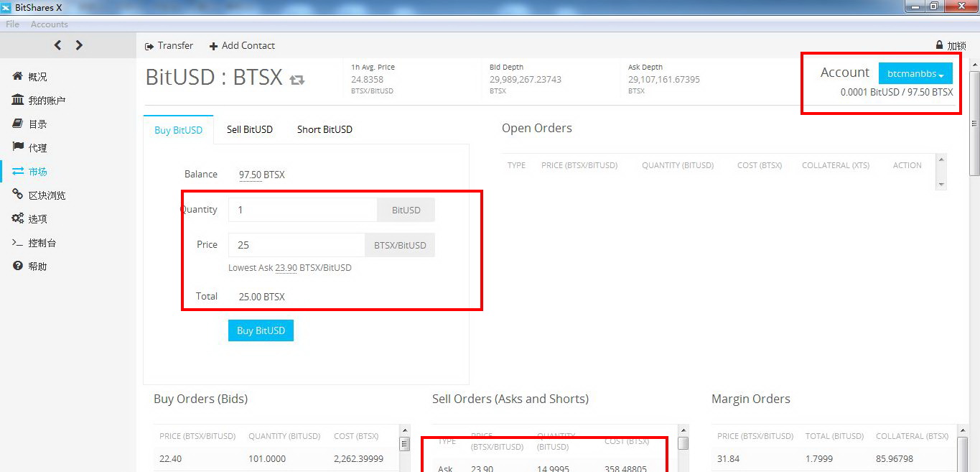
Task: Open the Accounts menu
Action: (x=50, y=24)
